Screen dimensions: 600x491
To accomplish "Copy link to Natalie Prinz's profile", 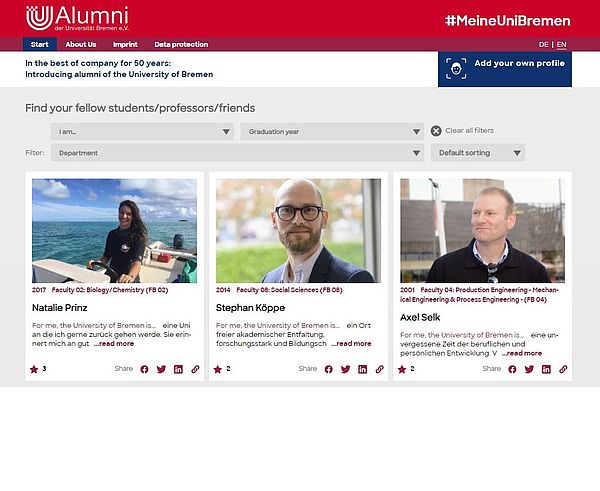I will pos(195,369).
